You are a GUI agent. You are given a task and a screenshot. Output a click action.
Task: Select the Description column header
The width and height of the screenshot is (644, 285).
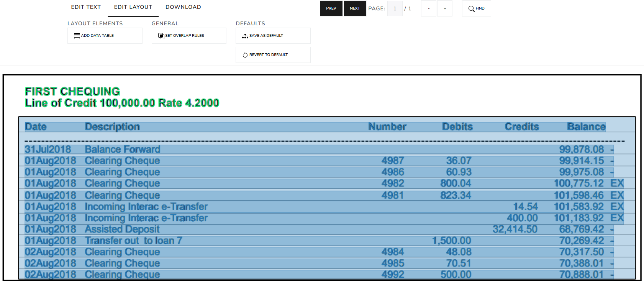coord(112,127)
